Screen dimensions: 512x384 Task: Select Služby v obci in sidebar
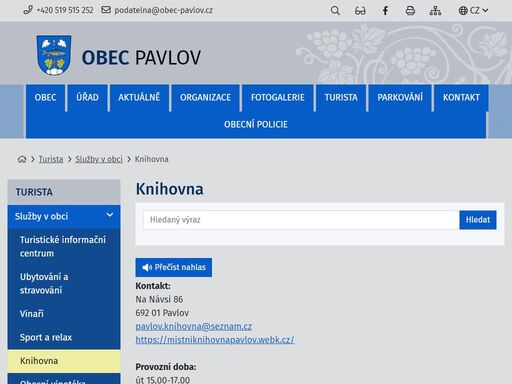click(x=64, y=216)
